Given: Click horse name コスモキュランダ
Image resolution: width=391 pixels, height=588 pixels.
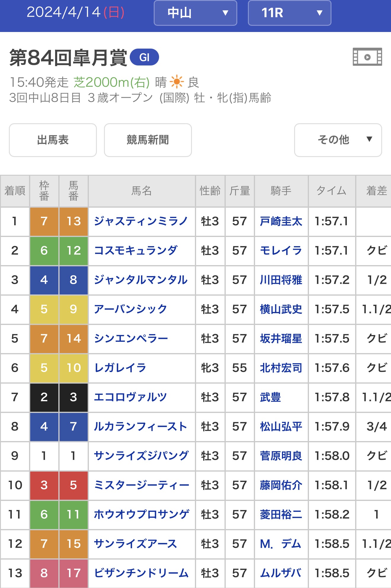Looking at the screenshot, I should pos(136,251).
